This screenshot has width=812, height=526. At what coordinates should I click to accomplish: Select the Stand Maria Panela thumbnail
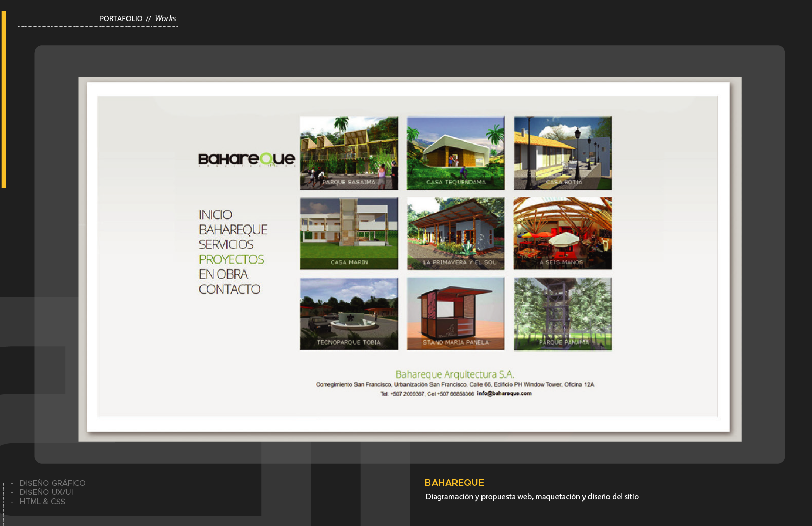tap(455, 314)
